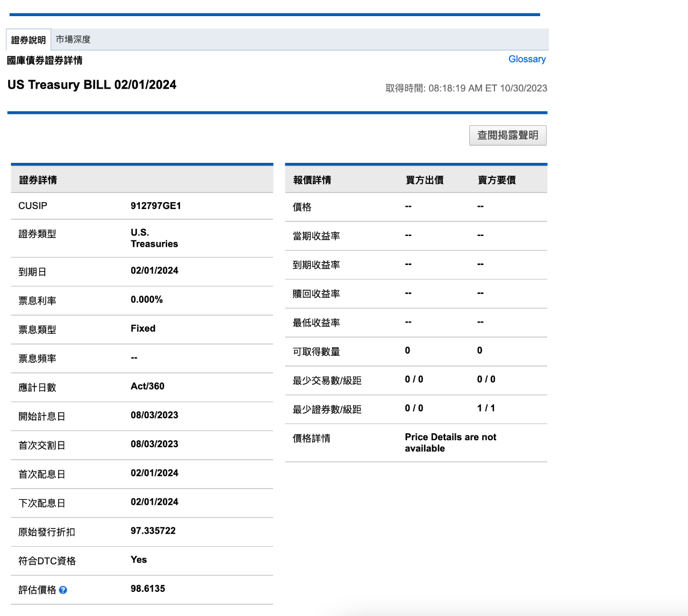The width and height of the screenshot is (688, 616).
Task: Select the 證券說明 tab
Action: [28, 39]
